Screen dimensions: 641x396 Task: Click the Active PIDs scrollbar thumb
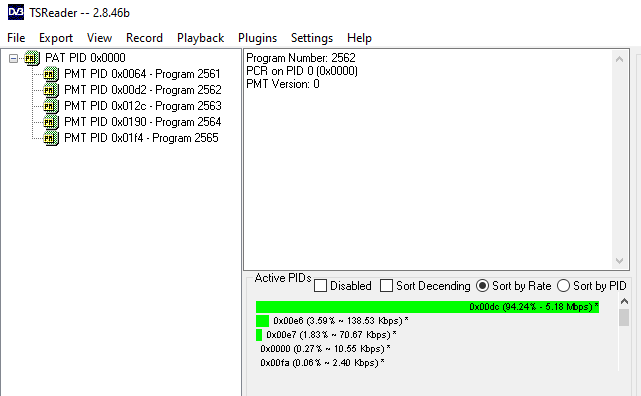624,318
